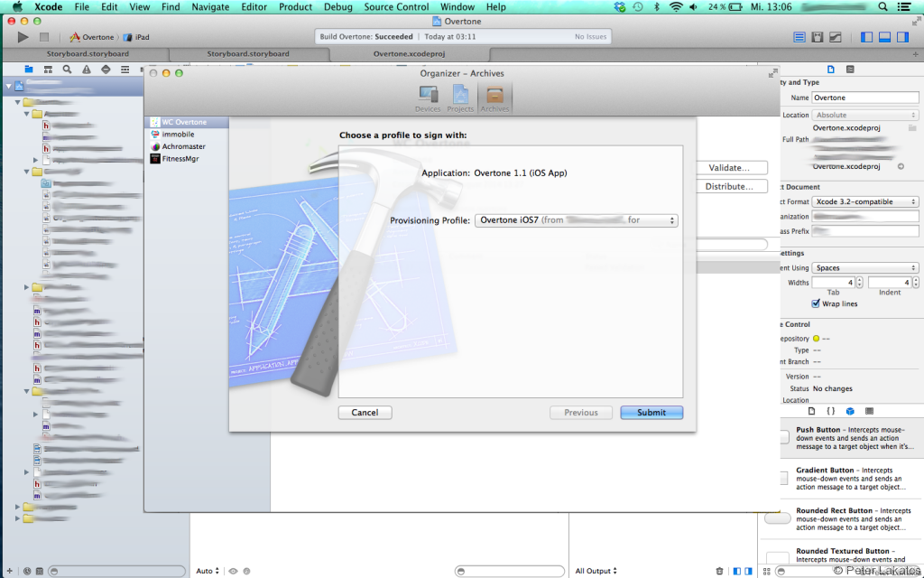The image size is (924, 578).
Task: Select the Standard editor toolbar icon
Action: click(799, 37)
